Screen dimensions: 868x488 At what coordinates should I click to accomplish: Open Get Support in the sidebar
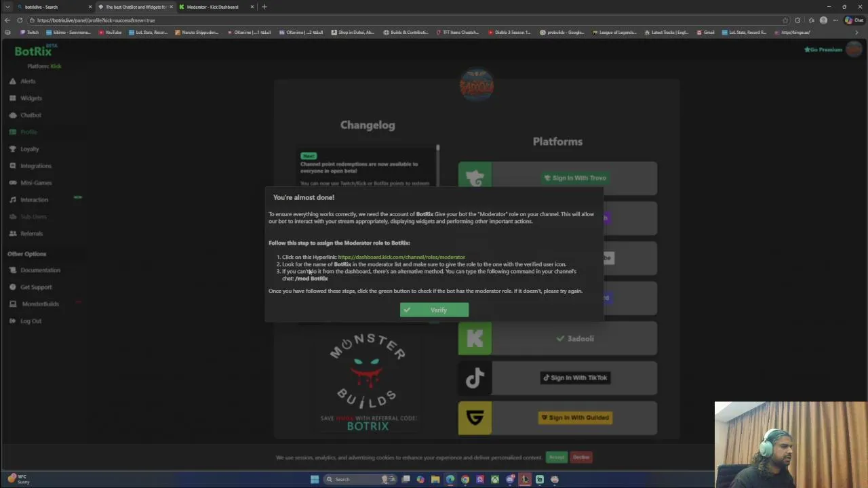coord(36,287)
